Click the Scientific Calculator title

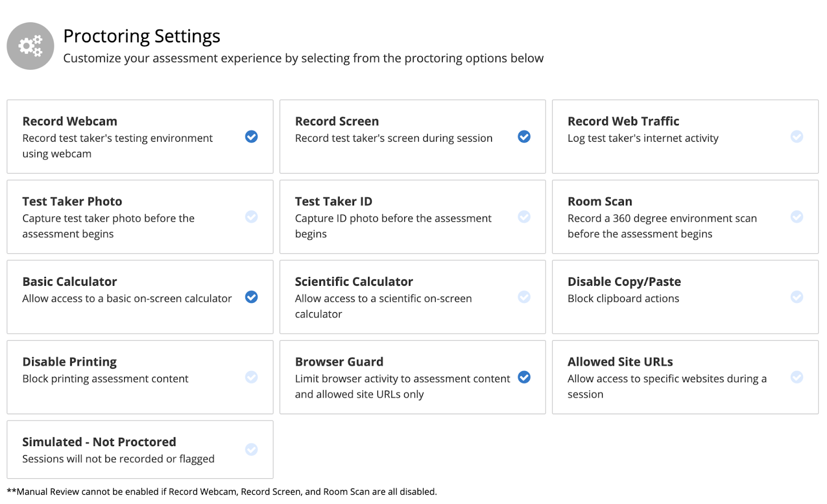pyautogui.click(x=354, y=282)
